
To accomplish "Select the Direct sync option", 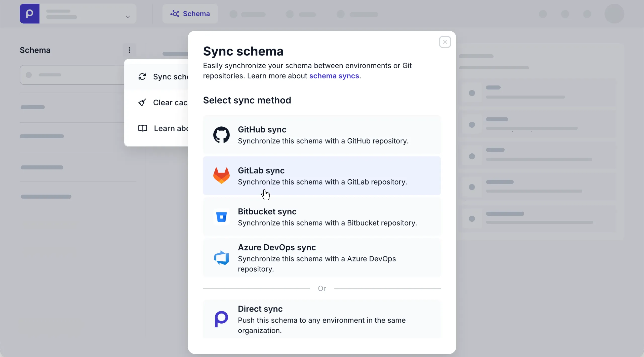I will tap(322, 319).
